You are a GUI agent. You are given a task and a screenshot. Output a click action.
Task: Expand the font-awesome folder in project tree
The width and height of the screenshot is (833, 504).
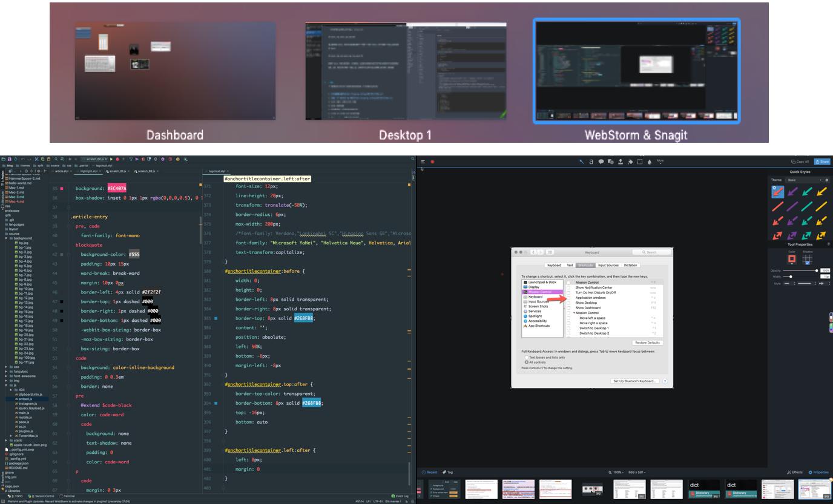[7, 376]
